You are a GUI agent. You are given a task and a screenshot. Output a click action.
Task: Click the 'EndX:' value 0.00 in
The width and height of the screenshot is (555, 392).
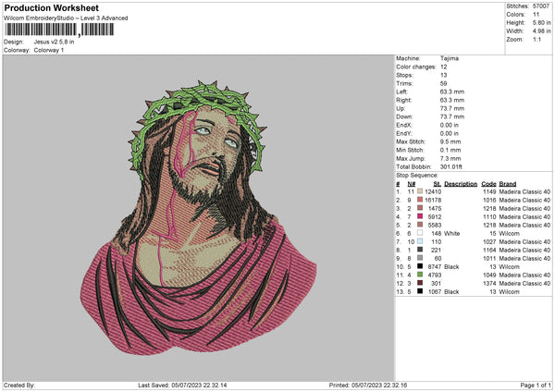coord(450,125)
